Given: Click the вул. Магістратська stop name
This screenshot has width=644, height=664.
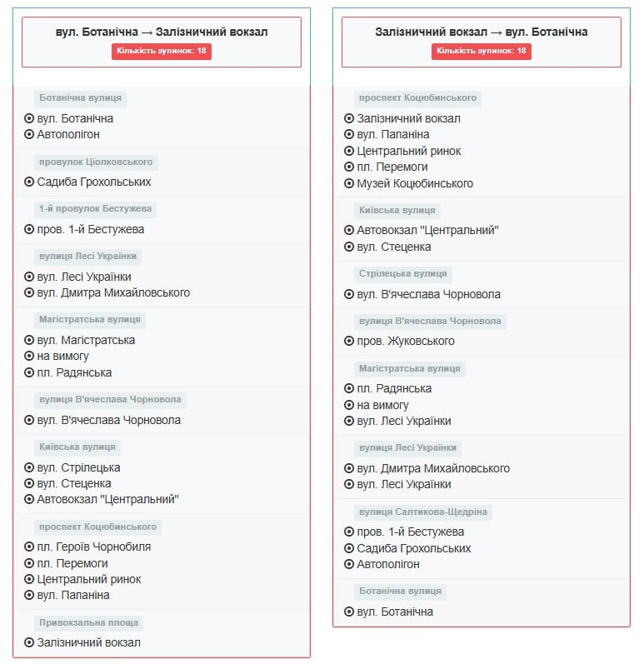Looking at the screenshot, I should click(86, 340).
